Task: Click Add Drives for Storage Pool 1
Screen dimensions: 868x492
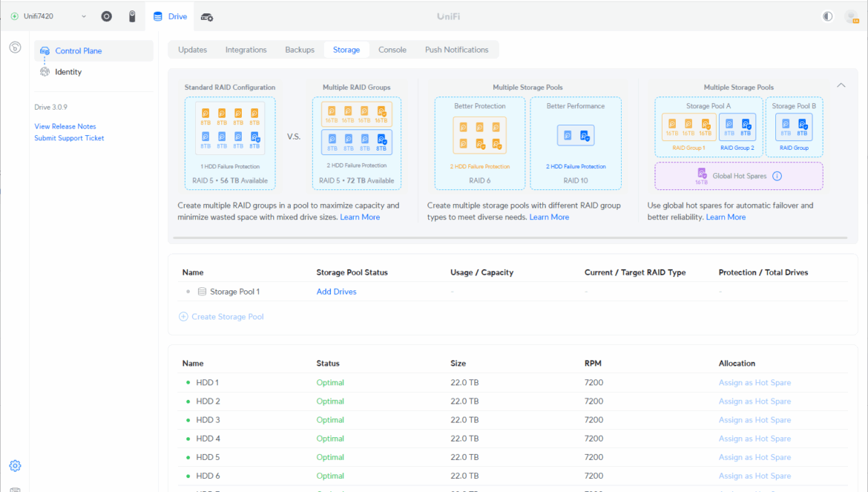Action: (336, 292)
